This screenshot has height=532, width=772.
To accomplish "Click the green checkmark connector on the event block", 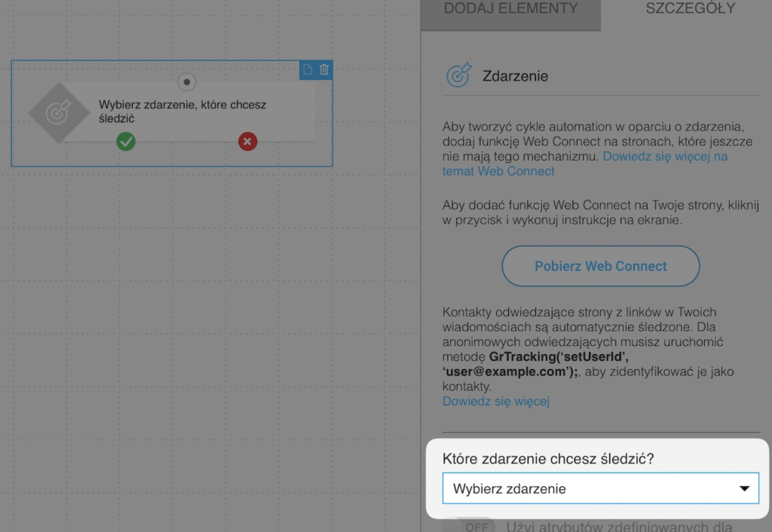I will pos(126,142).
